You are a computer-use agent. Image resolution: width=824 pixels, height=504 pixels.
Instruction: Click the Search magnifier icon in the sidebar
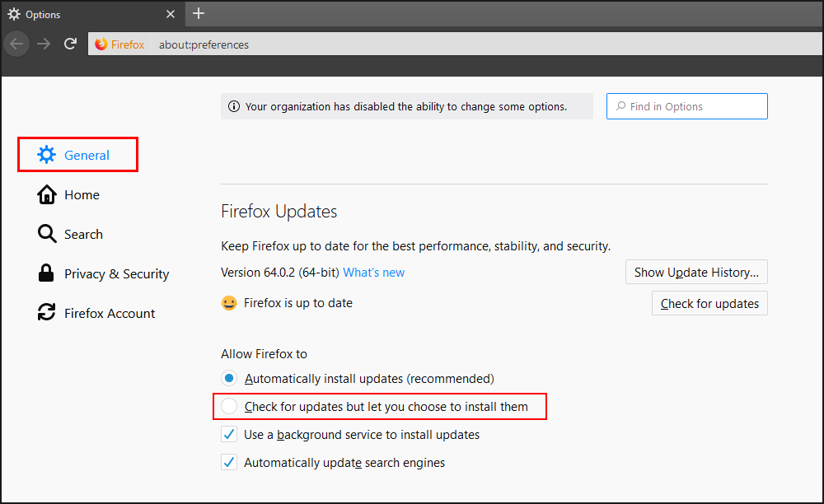(47, 234)
